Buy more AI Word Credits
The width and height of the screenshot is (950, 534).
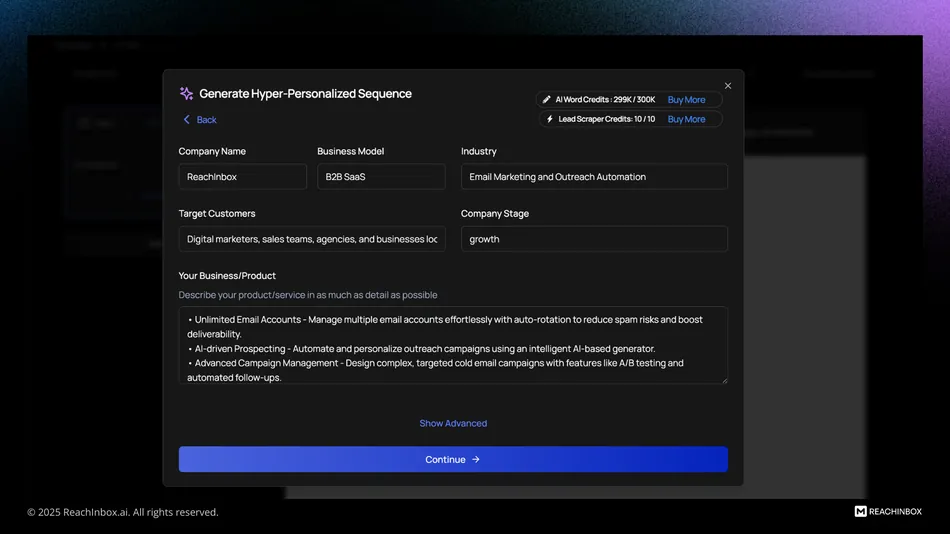[686, 100]
